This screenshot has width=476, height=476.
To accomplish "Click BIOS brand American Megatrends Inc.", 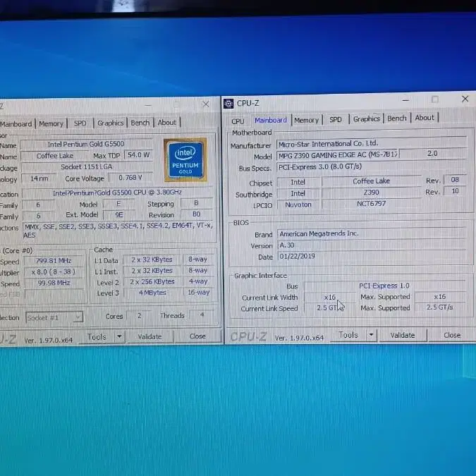I will coord(372,233).
